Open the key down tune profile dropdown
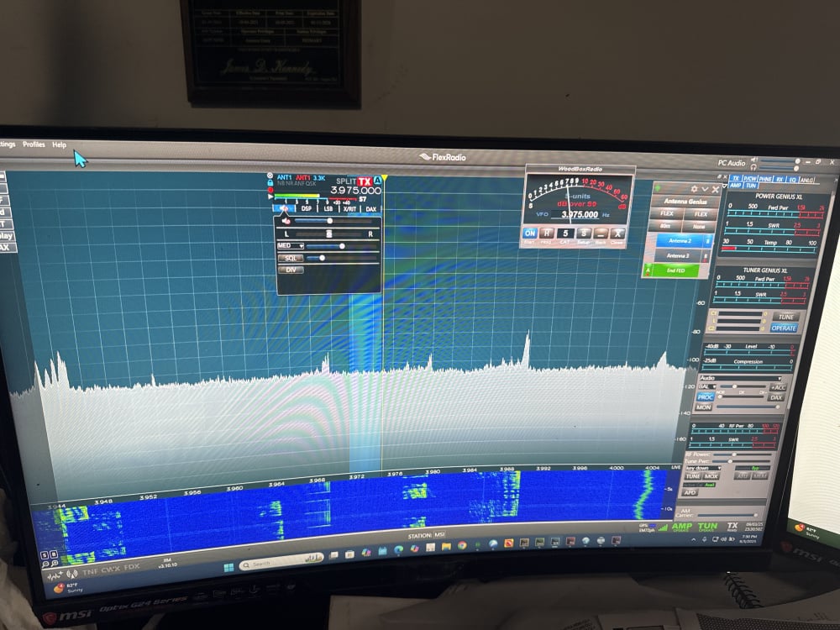 [x=703, y=468]
